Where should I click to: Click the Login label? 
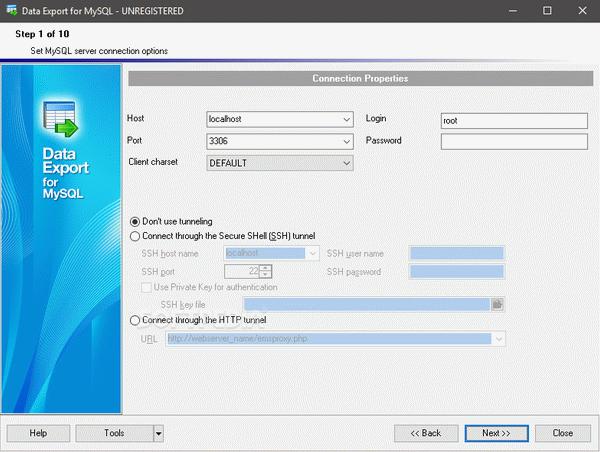coord(376,119)
